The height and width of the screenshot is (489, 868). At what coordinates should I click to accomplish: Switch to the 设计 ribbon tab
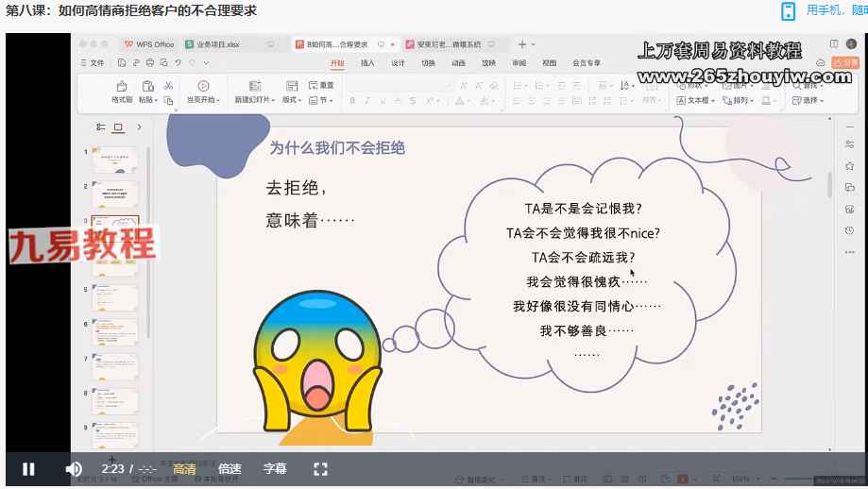click(398, 63)
